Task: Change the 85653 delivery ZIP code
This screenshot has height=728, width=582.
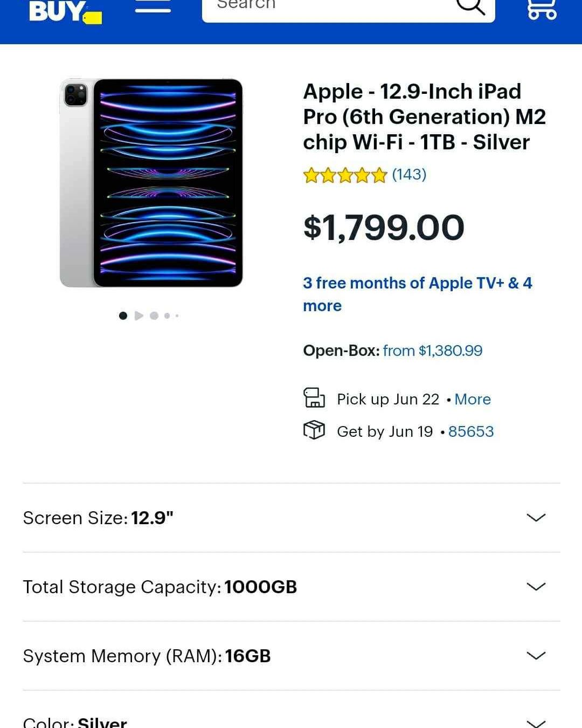Action: point(471,431)
